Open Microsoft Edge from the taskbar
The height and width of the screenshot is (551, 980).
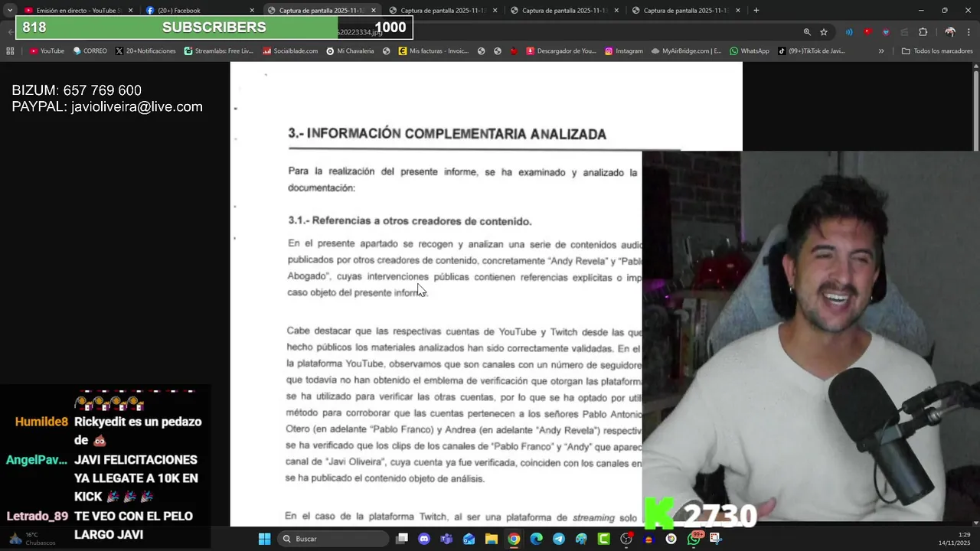pos(537,539)
